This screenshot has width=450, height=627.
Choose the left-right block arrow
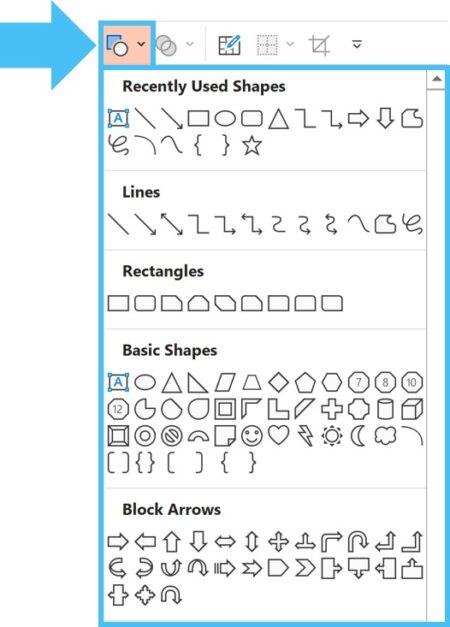225,542
